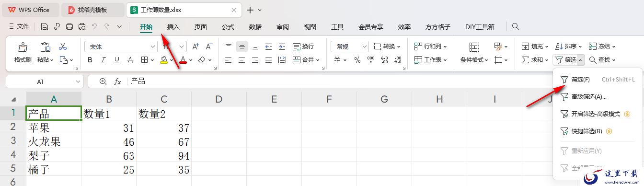
Task: Click the 文件 file menu button
Action: coord(19,27)
